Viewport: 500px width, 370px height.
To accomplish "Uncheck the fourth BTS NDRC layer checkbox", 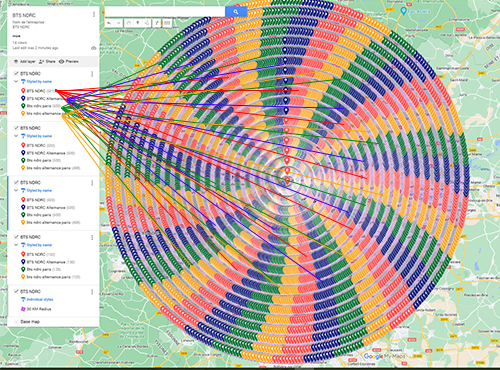I will point(16,237).
